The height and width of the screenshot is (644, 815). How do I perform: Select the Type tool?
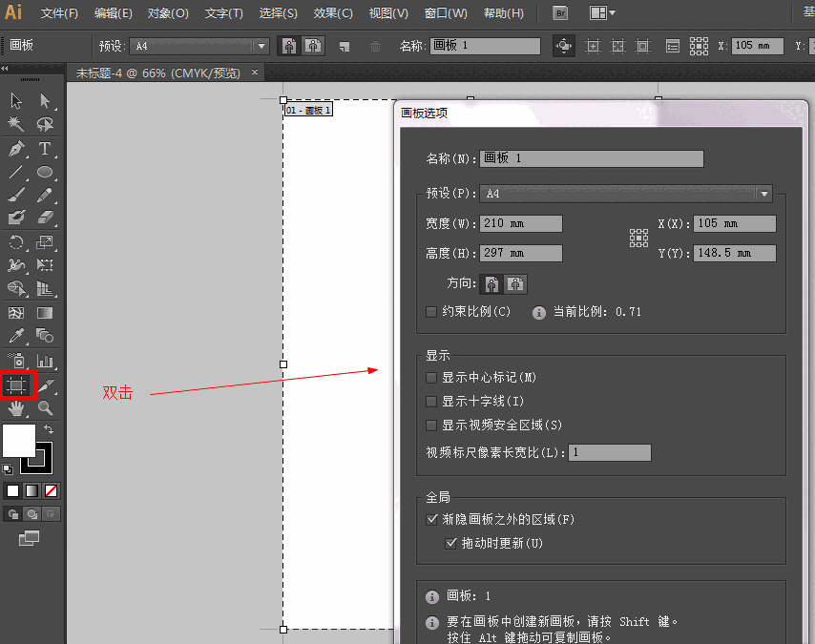[46, 148]
